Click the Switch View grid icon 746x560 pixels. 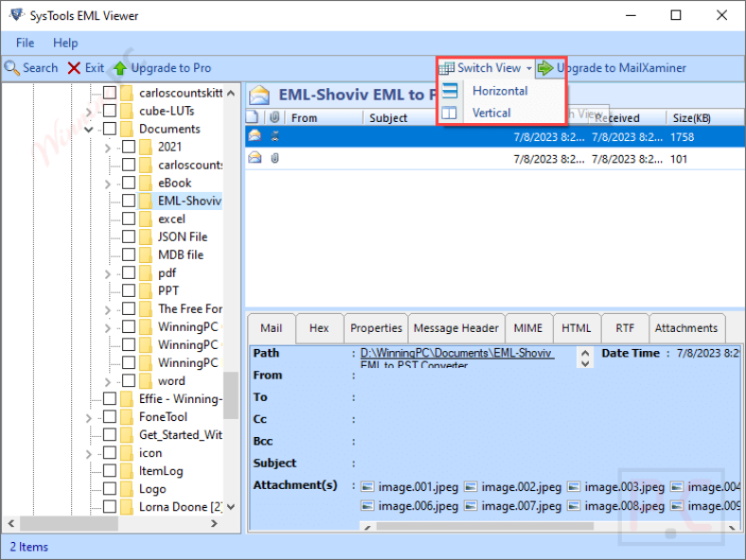(x=446, y=68)
